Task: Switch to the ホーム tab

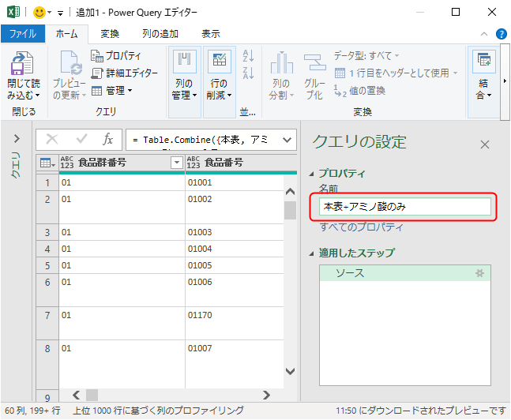Action: point(67,34)
